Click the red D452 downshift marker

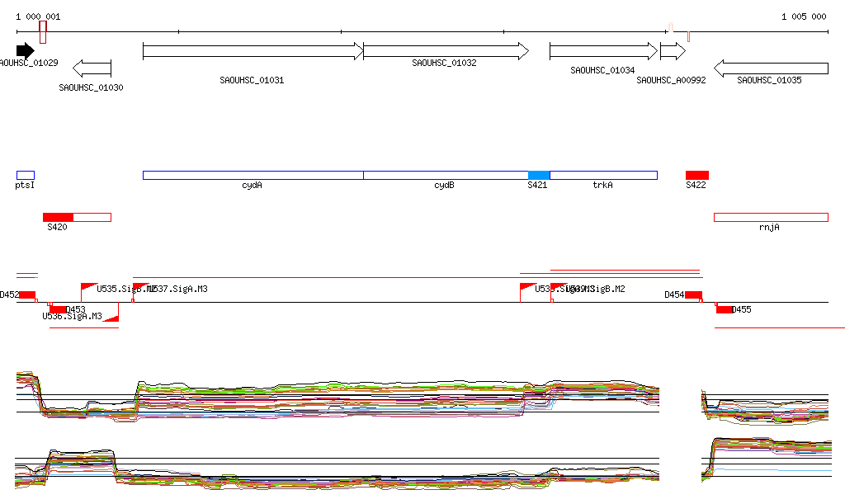(x=27, y=295)
